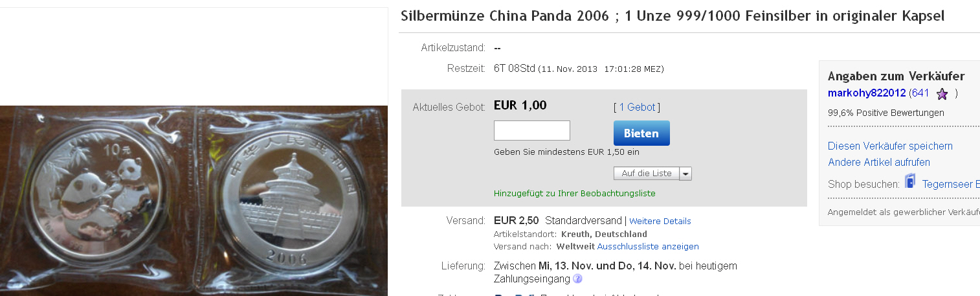Click the blue shop door icon
The height and width of the screenshot is (296, 980).
(910, 181)
